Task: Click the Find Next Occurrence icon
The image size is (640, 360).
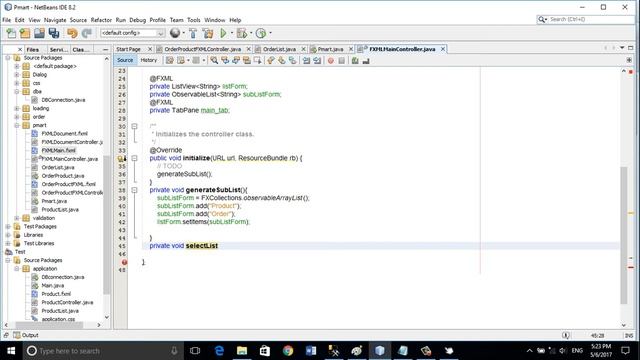Action: (x=236, y=60)
